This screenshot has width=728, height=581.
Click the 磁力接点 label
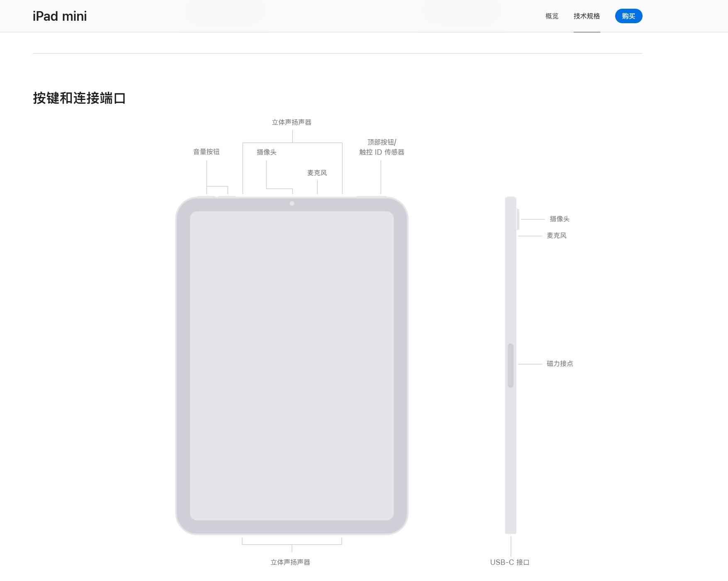560,364
